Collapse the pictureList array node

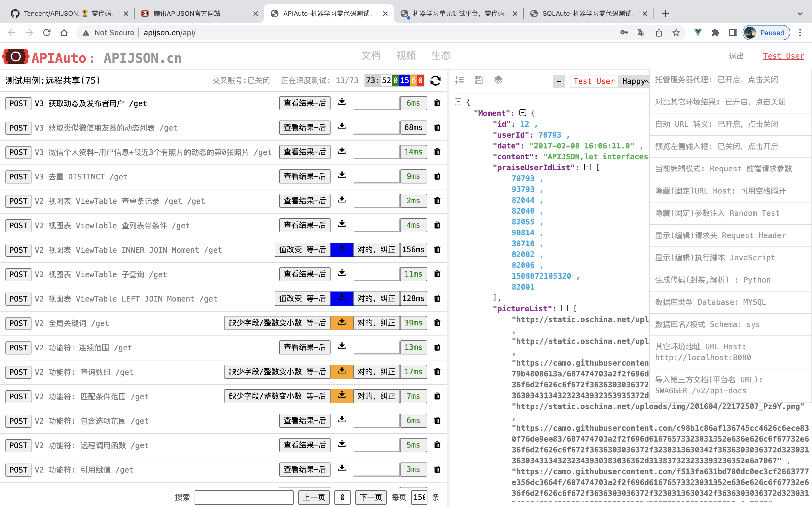[x=565, y=308]
